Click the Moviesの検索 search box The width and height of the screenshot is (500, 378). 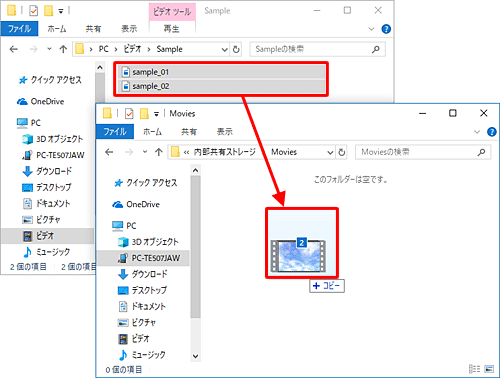click(x=423, y=152)
